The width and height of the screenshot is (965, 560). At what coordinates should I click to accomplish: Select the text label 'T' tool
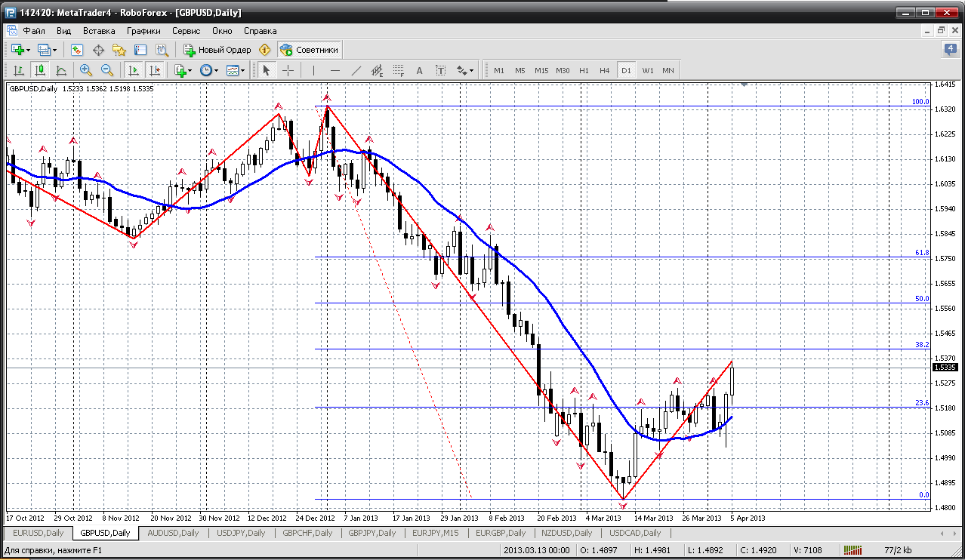click(441, 70)
